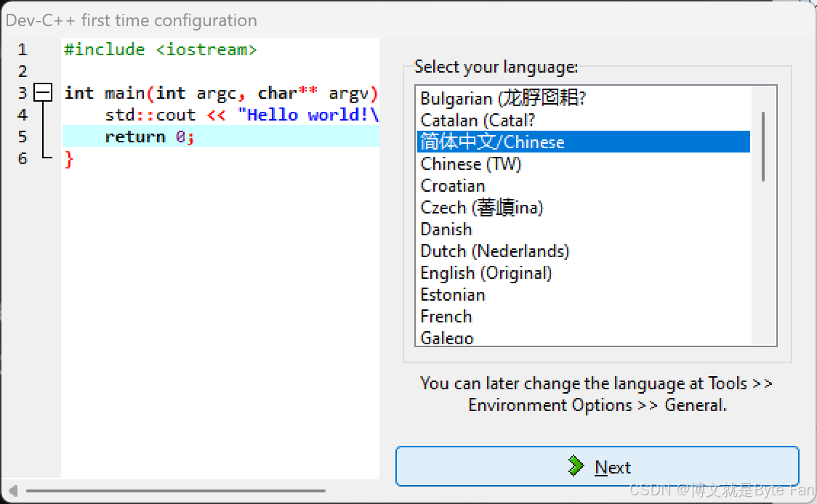Select Galego language entry
The image size is (817, 504).
[x=584, y=338]
